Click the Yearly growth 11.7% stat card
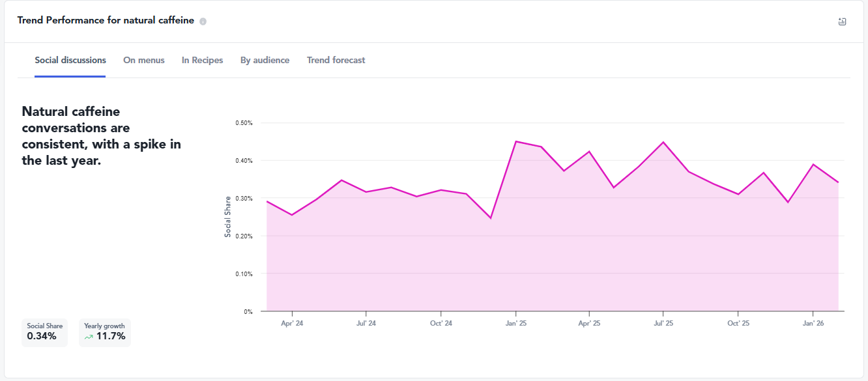 tap(105, 332)
